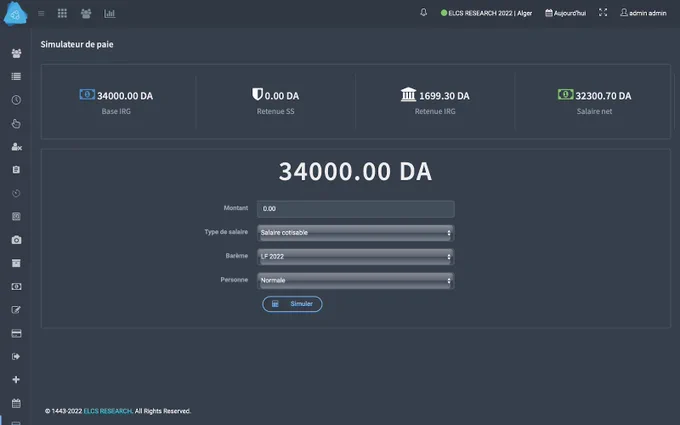Click the Salaire net caption
Viewport: 680px width, 425px height.
point(595,111)
